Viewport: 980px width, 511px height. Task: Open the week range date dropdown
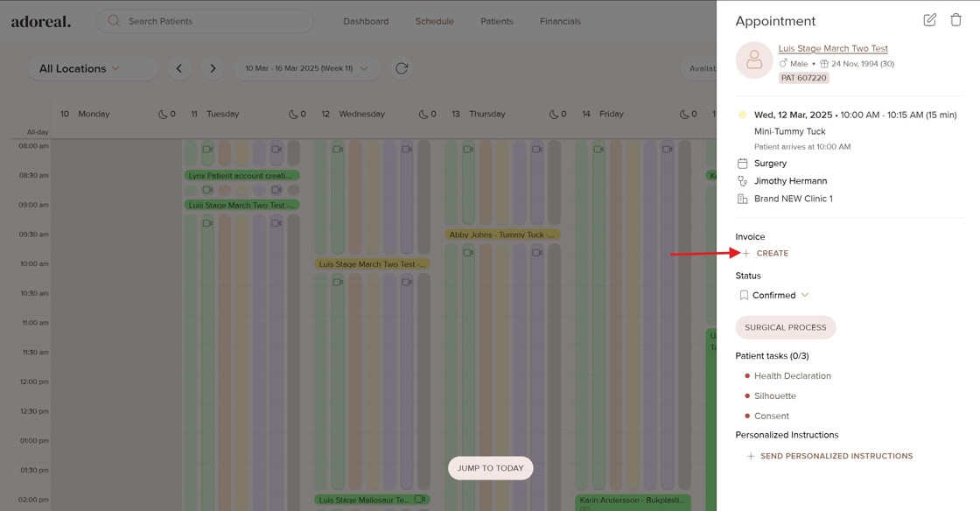[307, 68]
